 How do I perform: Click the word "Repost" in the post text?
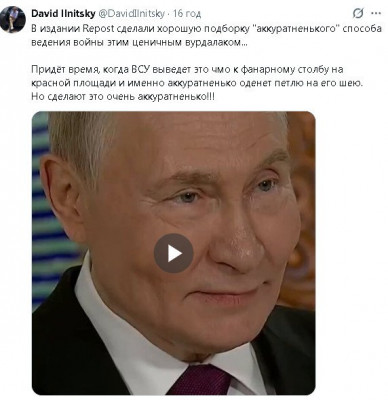98,28
